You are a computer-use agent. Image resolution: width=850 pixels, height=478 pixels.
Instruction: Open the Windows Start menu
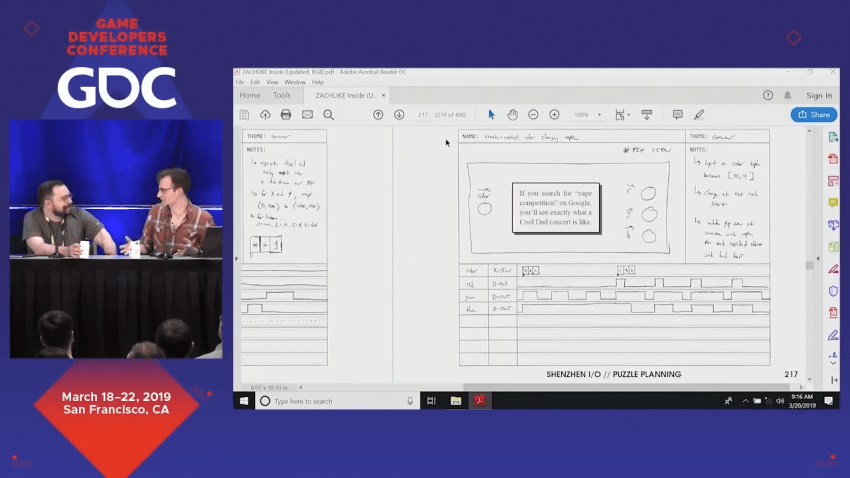click(x=244, y=401)
